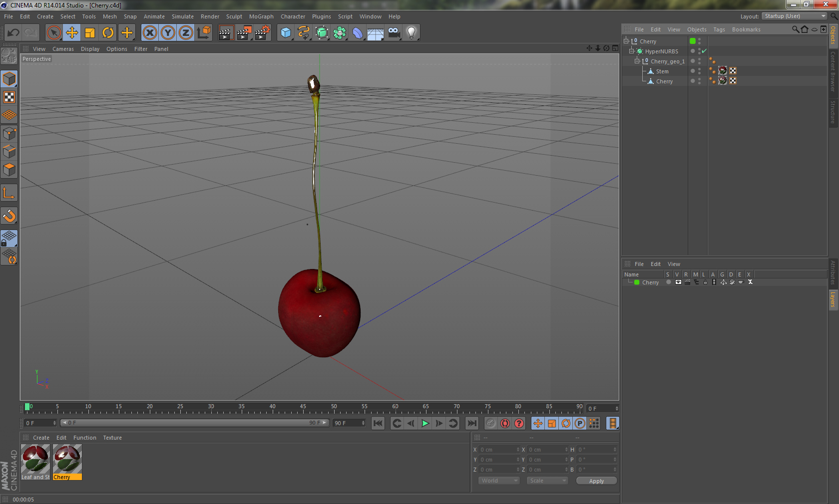Enable Edges mode

point(9,151)
